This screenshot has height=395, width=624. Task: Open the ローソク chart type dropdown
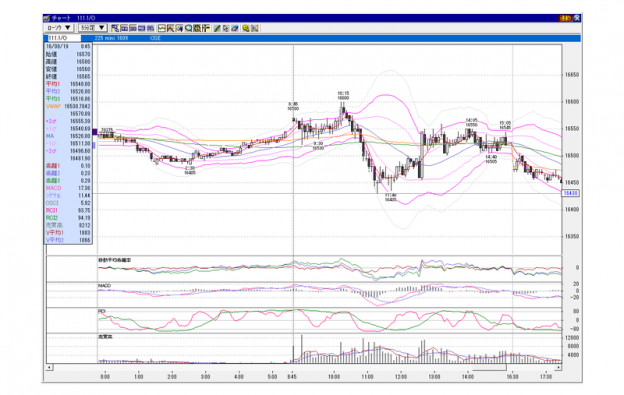click(x=59, y=28)
